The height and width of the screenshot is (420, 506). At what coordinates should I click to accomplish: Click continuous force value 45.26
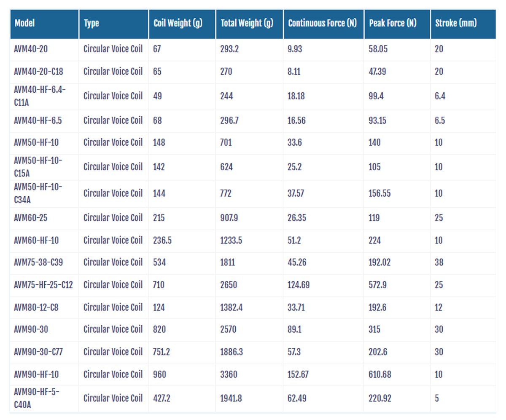click(297, 263)
